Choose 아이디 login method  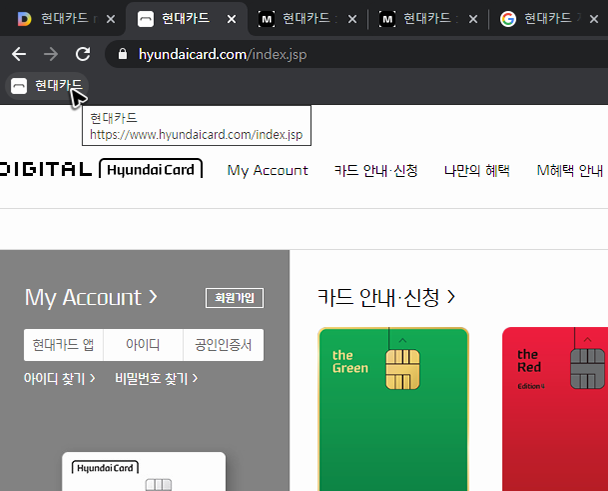(143, 345)
